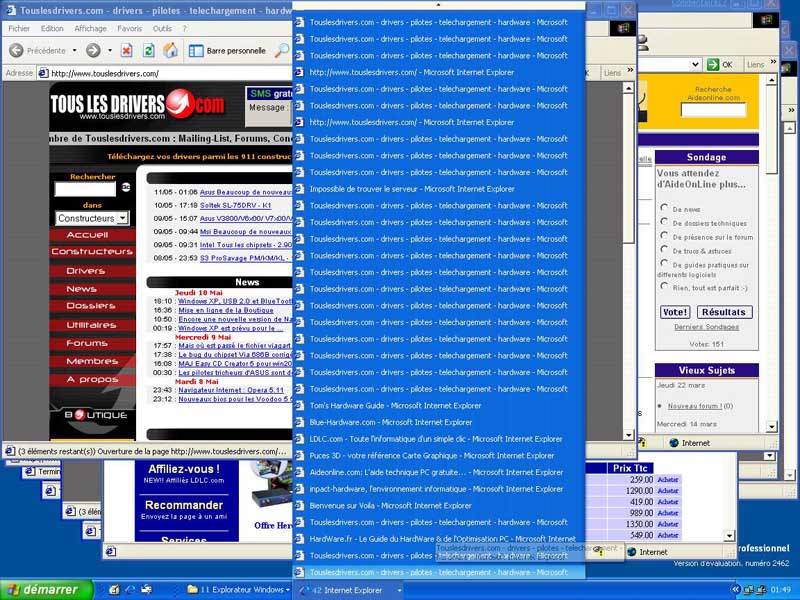Click the Tous les Drivers logo

[x=137, y=105]
